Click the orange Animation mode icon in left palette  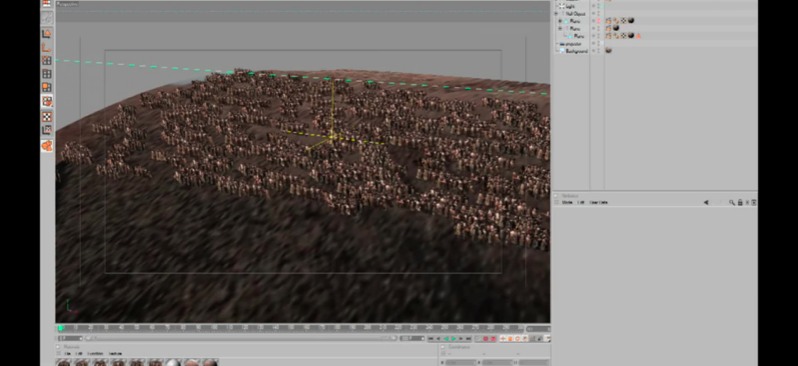pyautogui.click(x=47, y=146)
